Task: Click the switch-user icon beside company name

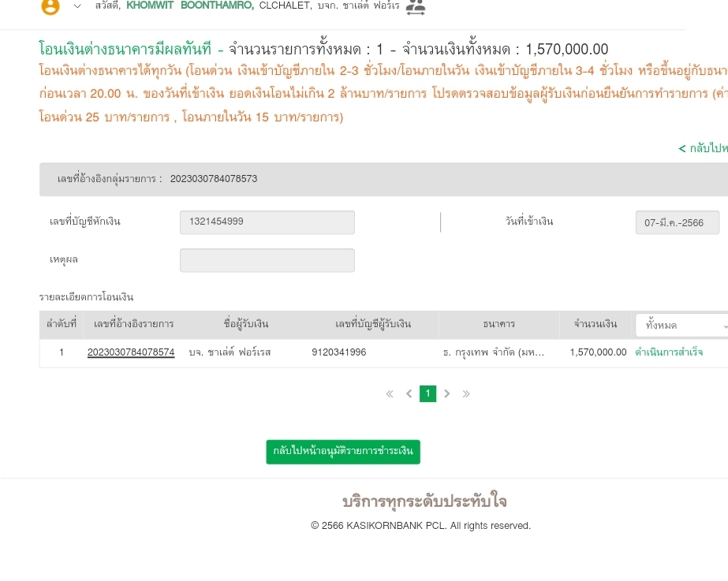Action: coord(415,7)
